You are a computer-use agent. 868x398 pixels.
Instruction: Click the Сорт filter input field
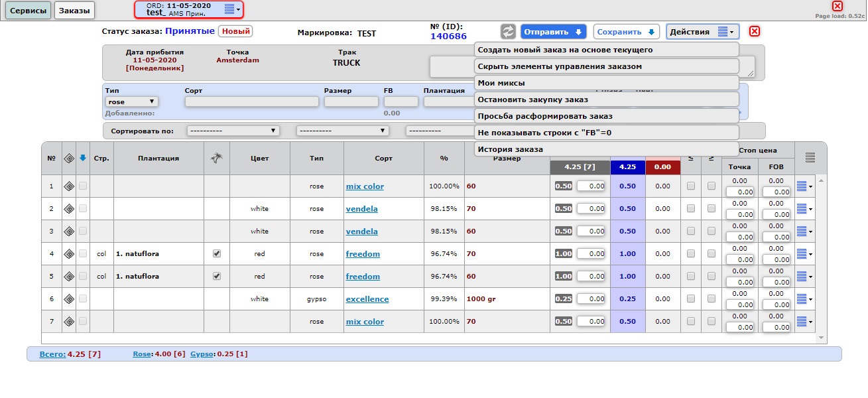[x=251, y=102]
